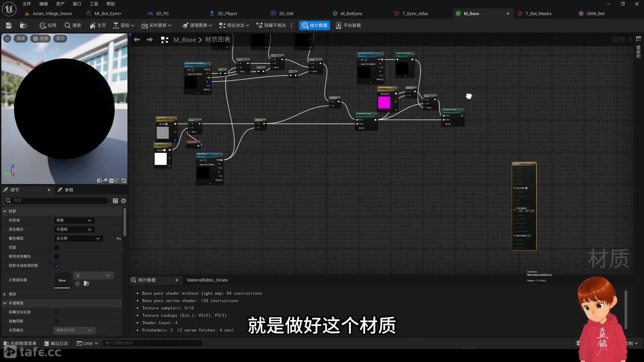This screenshot has width=644, height=362.
Task: Open the 预览状态 preview state dropdown
Action: 234,25
